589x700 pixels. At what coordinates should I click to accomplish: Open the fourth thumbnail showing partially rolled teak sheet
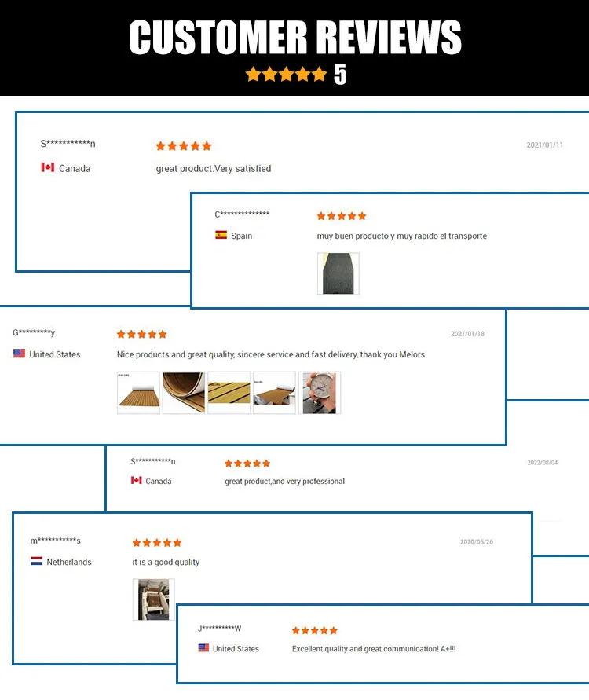coord(274,393)
